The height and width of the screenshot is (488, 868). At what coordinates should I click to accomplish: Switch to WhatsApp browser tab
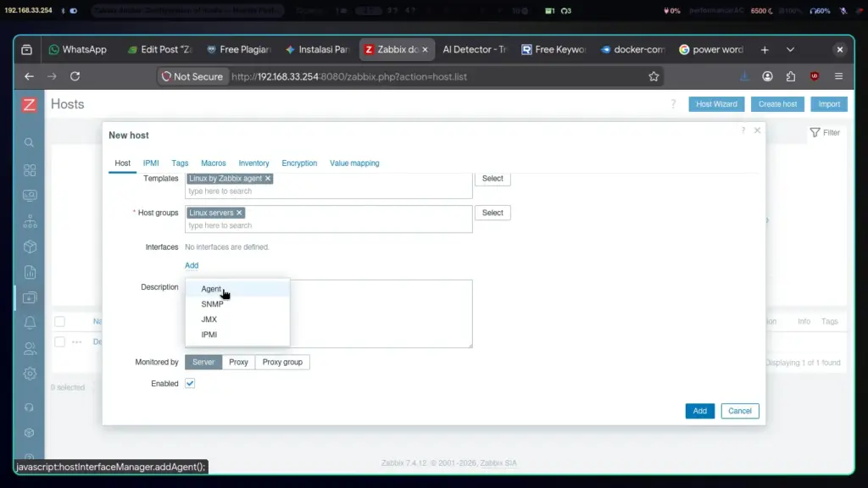click(x=77, y=50)
